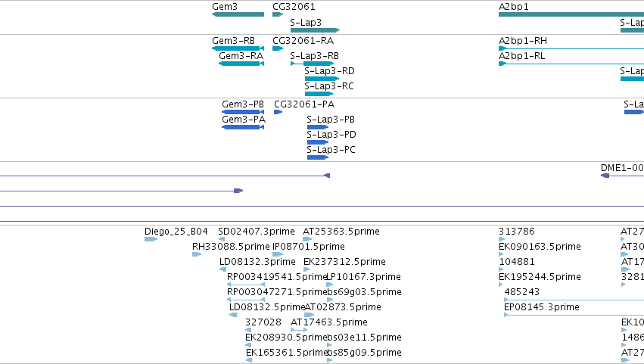Click the RP003419541.5prime EST label
This screenshot has height=364, width=644.
[x=276, y=277]
